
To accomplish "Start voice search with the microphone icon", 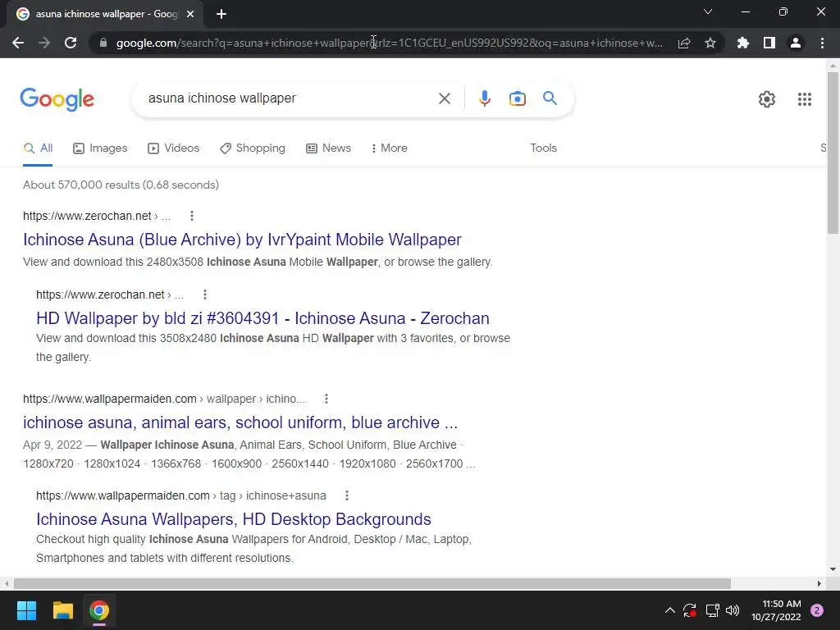I will coord(484,98).
